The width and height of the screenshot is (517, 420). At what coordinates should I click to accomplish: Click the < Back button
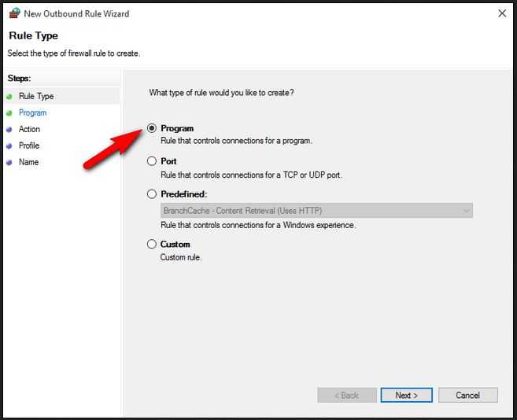(347, 395)
